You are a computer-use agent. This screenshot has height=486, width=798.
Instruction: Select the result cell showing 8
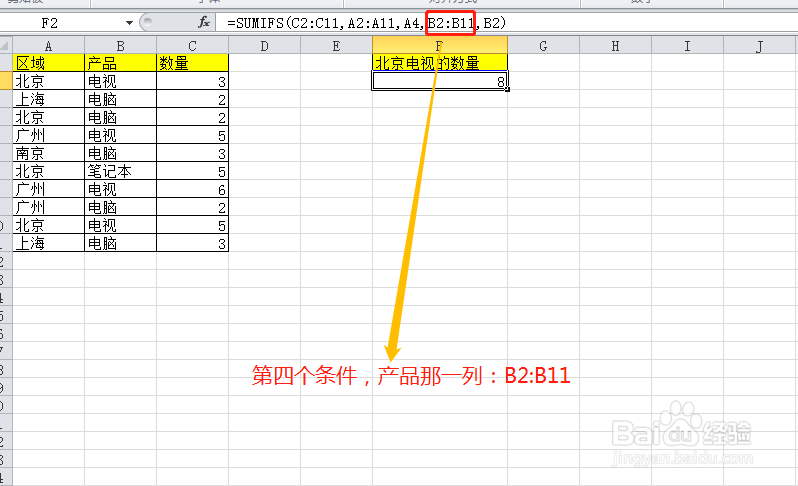click(440, 81)
